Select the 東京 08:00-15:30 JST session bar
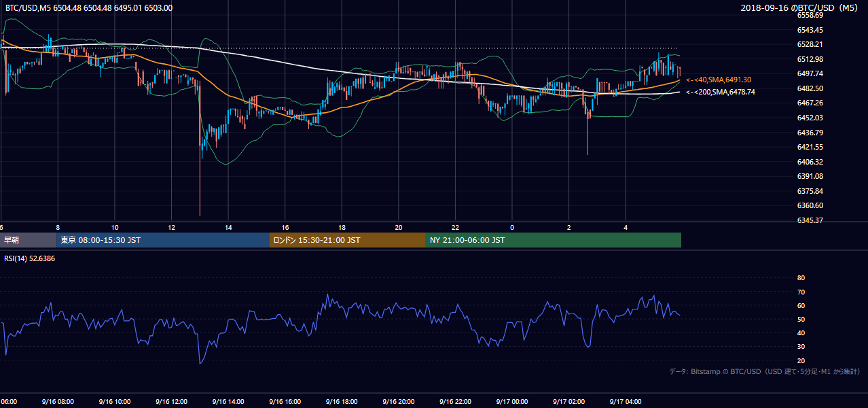The image size is (868, 408). point(163,240)
